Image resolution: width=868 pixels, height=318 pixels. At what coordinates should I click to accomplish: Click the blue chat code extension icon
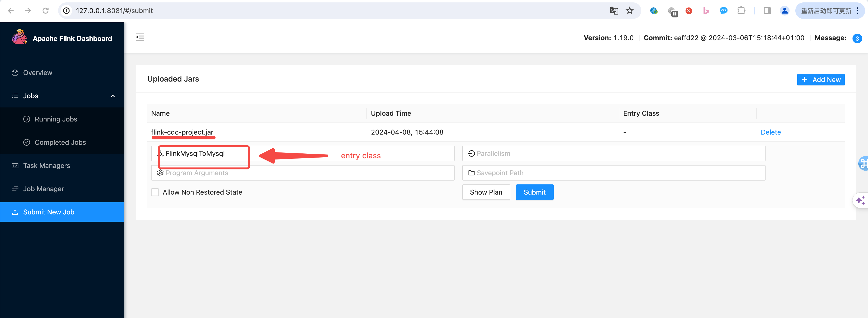coord(723,11)
